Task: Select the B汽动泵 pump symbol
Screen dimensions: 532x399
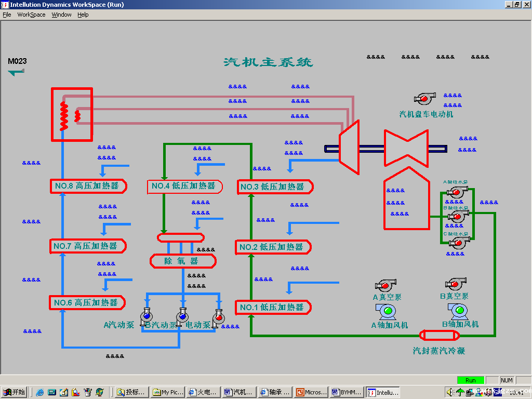Action: click(x=181, y=316)
